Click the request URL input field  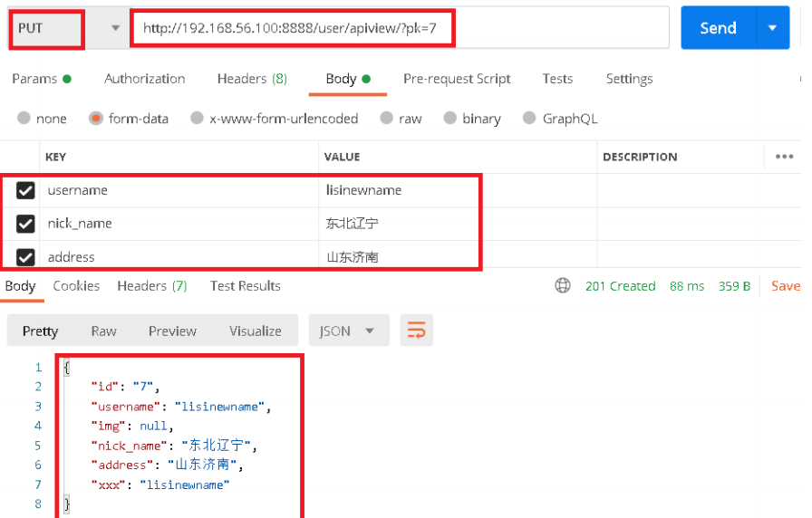click(400, 28)
